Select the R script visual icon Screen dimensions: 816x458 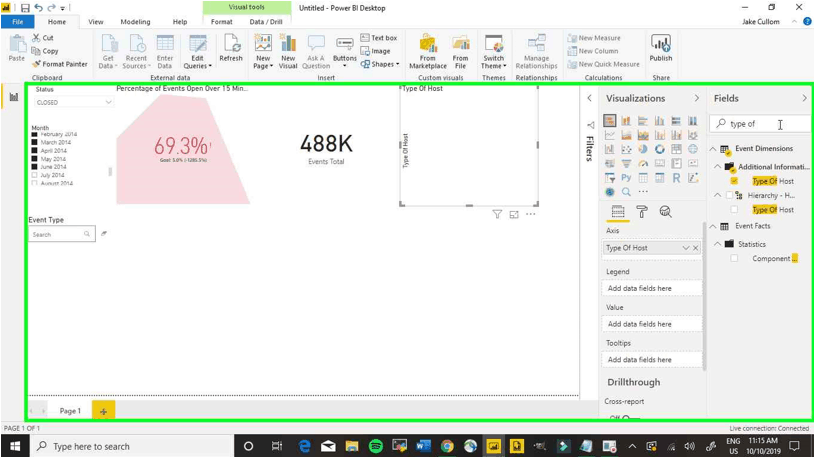(x=676, y=178)
